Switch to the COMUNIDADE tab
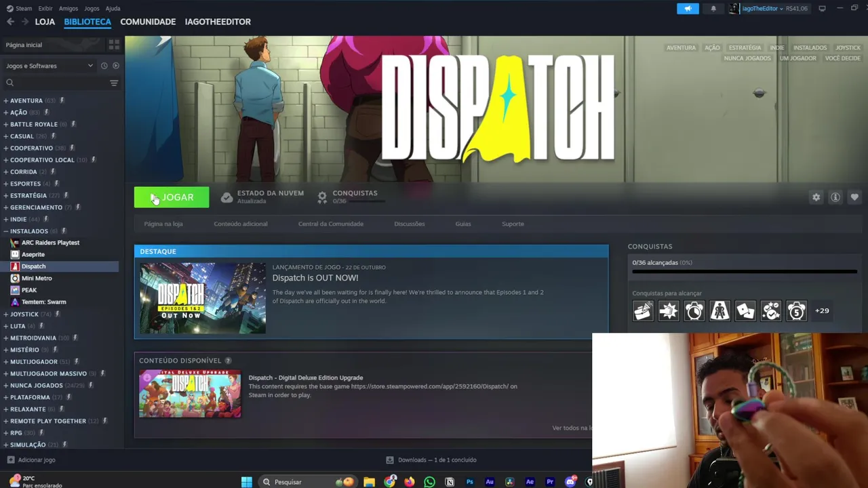This screenshot has height=488, width=868. point(148,22)
